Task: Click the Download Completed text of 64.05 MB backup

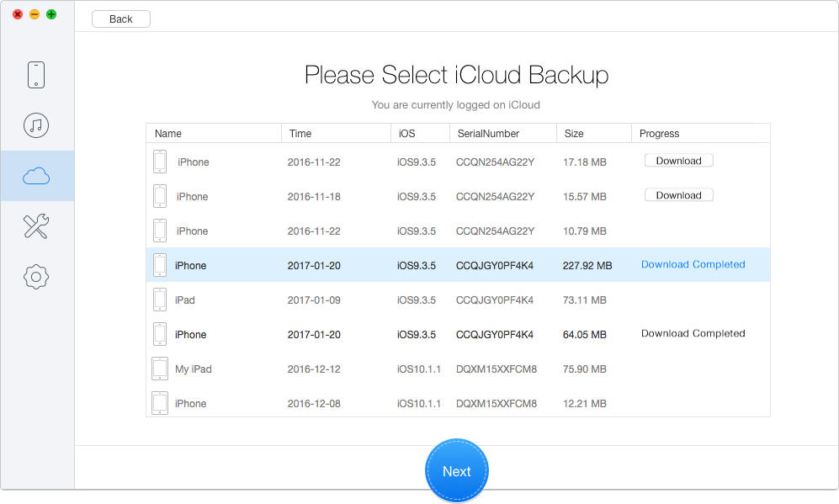Action: (x=693, y=333)
